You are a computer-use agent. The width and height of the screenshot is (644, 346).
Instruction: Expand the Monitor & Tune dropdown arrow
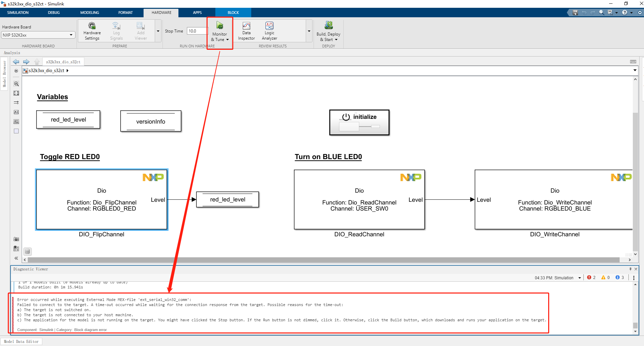(227, 40)
